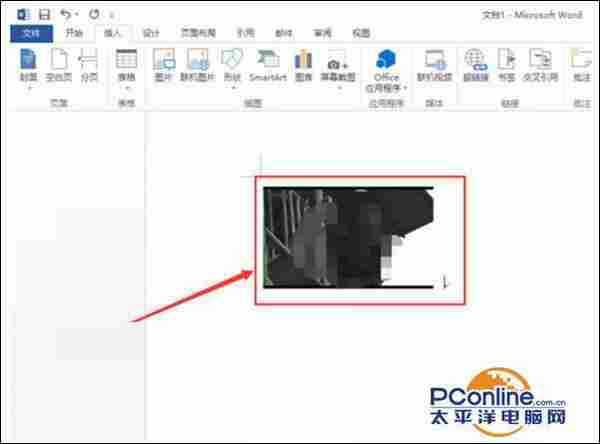Insert a 空白页 (Blank Page)
The image size is (600, 444).
(x=59, y=66)
